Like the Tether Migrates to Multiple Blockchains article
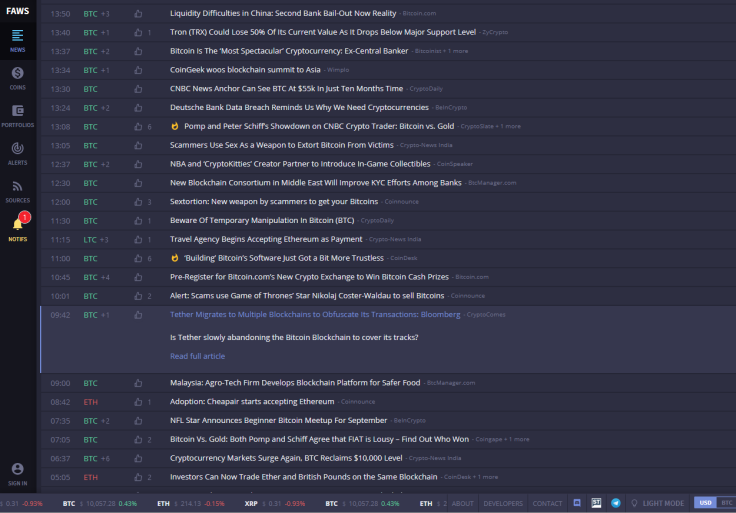 (x=138, y=315)
